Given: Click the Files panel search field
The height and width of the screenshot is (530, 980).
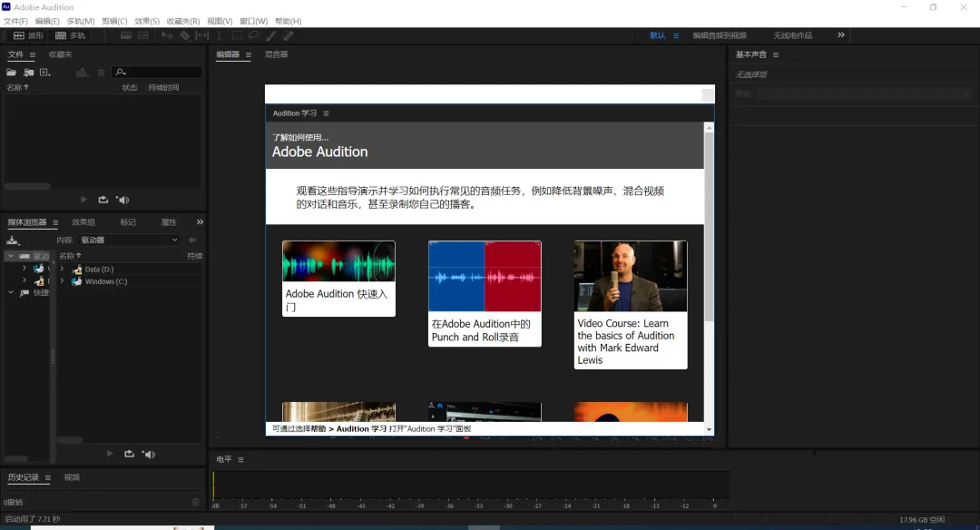Looking at the screenshot, I should pyautogui.click(x=157, y=73).
